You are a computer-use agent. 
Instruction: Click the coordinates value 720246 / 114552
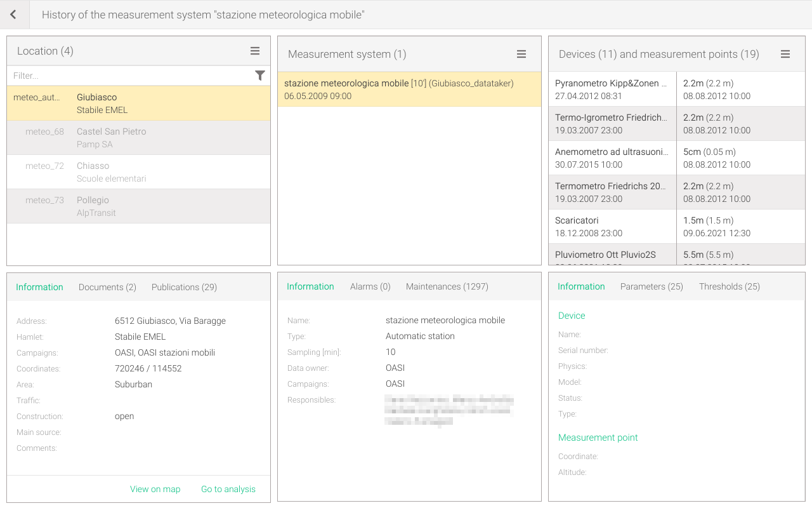(x=148, y=368)
